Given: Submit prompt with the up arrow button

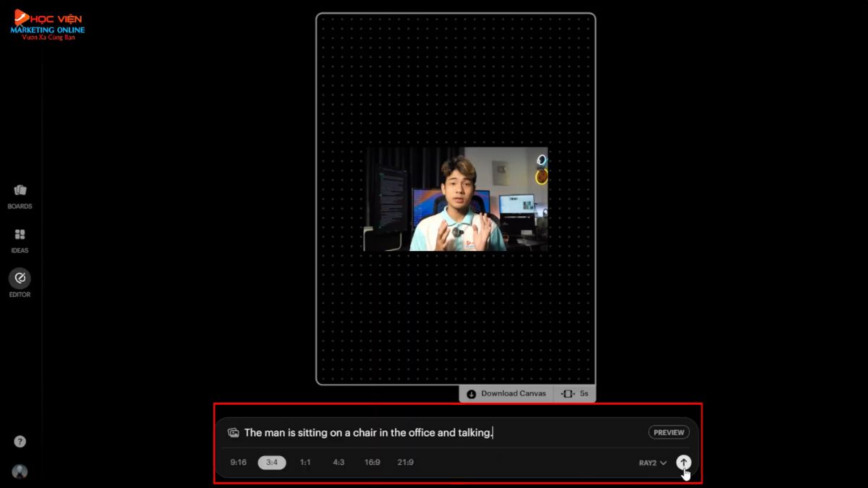Looking at the screenshot, I should pyautogui.click(x=684, y=463).
